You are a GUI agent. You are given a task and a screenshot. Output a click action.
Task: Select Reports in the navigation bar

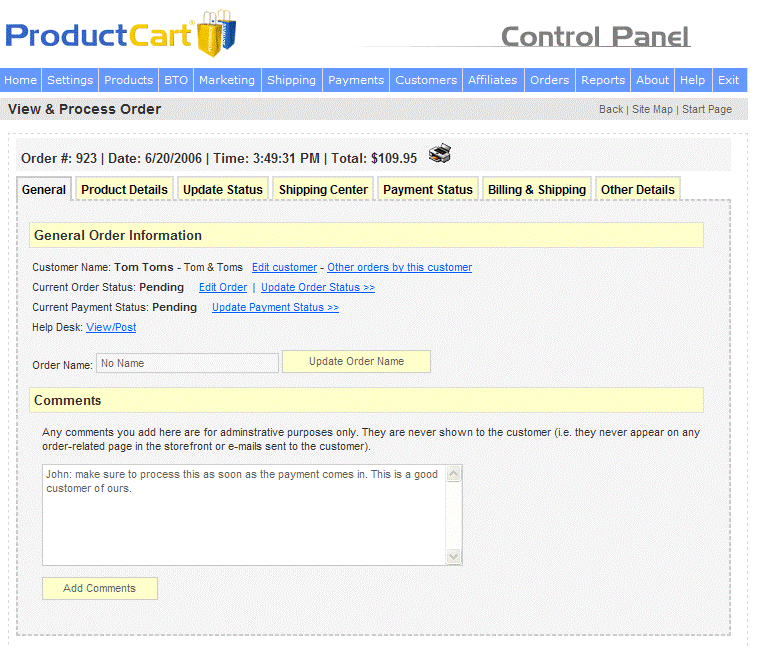603,80
